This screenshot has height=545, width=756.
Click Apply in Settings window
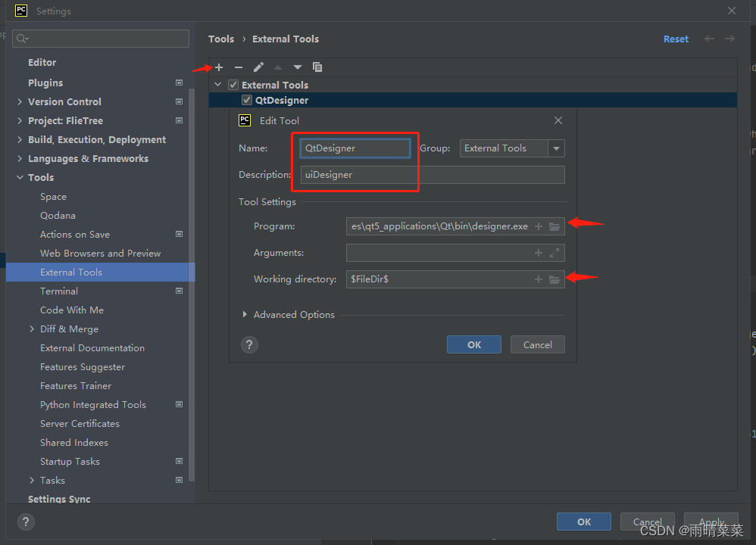click(711, 522)
